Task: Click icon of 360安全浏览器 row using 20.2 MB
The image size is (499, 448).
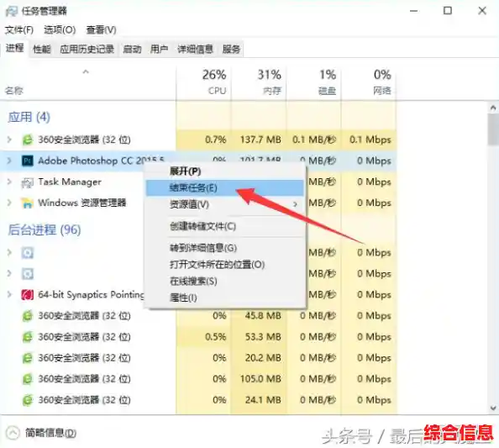Action: coord(28,358)
